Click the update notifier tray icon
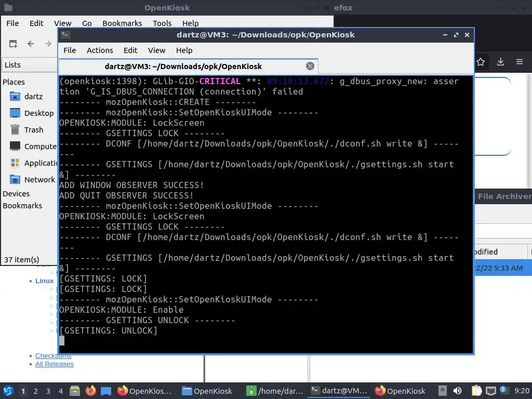Image resolution: width=532 pixels, height=399 pixels. tap(503, 390)
